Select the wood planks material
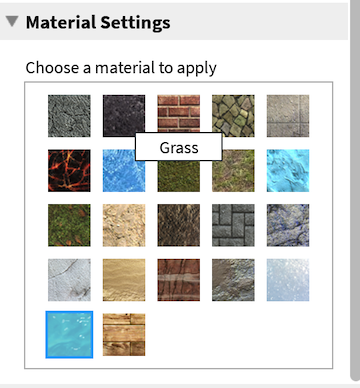The height and width of the screenshot is (388, 360). [x=124, y=335]
